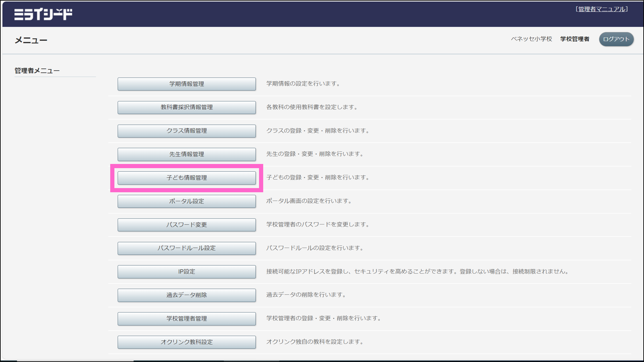
Task: Go to 学校管理者管理
Action: tap(186, 319)
